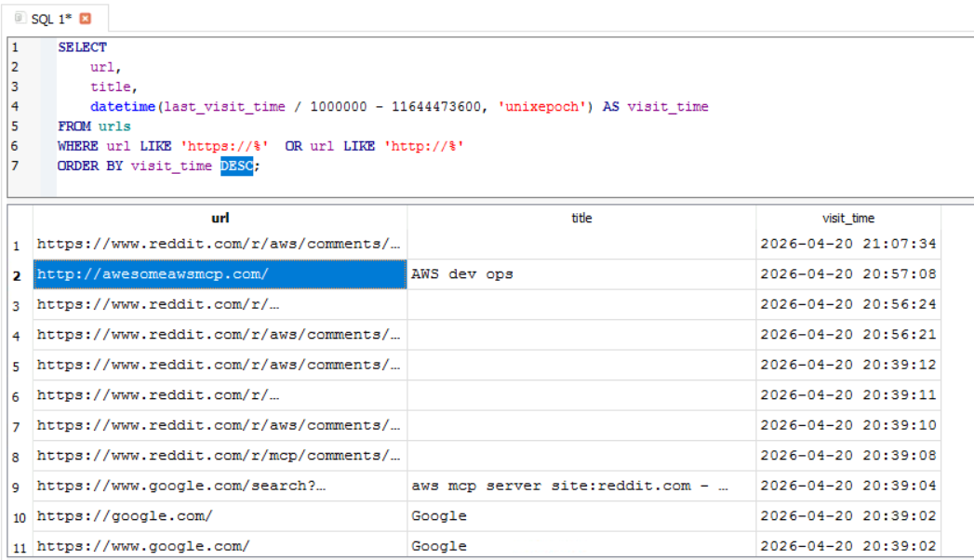Click the 'unixepoch' string in the query
The width and height of the screenshot is (974, 560).
coord(541,107)
